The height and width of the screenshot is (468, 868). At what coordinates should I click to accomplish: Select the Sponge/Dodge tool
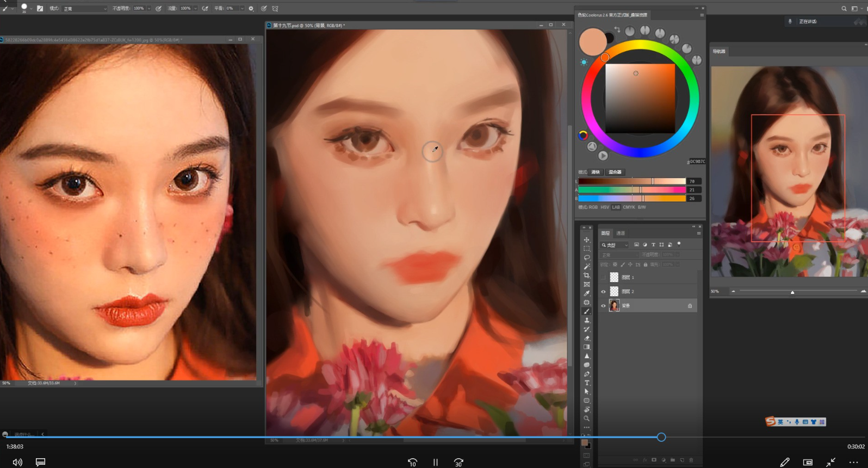(x=586, y=365)
